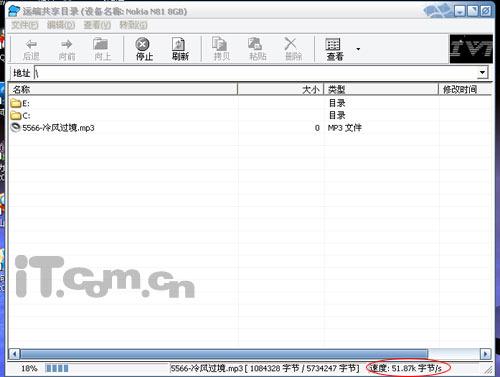Go up one folder with 向上
The width and height of the screenshot is (500, 377).
point(102,49)
